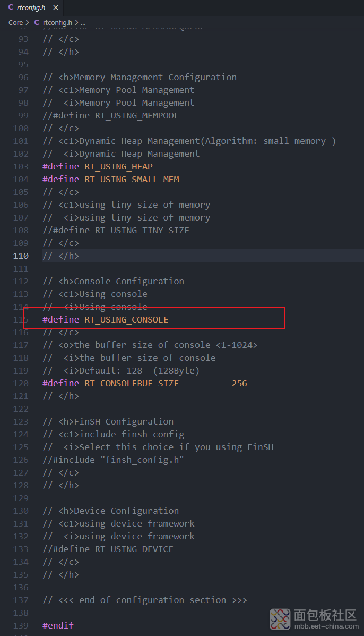Click the C file icon on rtconfig.h tab

point(11,7)
